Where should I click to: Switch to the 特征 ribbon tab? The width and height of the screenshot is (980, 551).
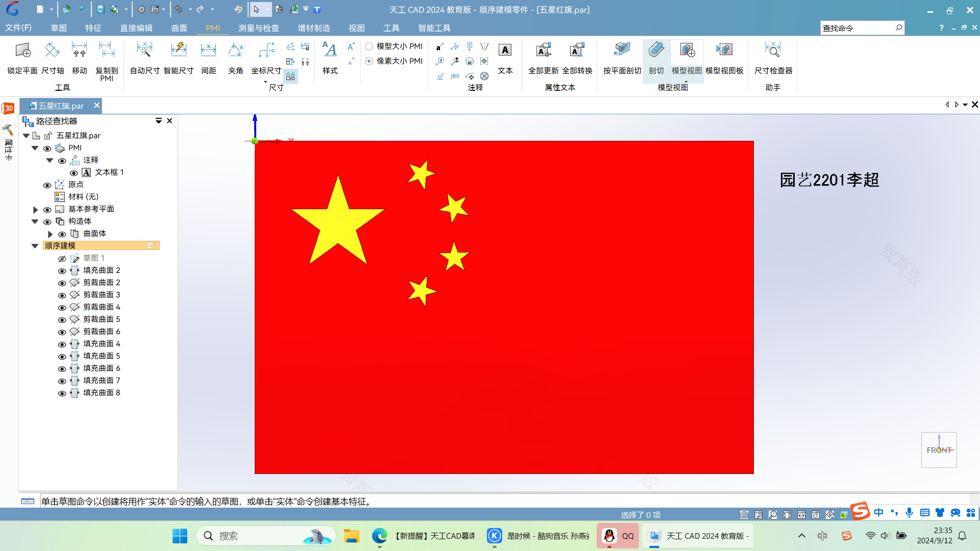point(93,28)
